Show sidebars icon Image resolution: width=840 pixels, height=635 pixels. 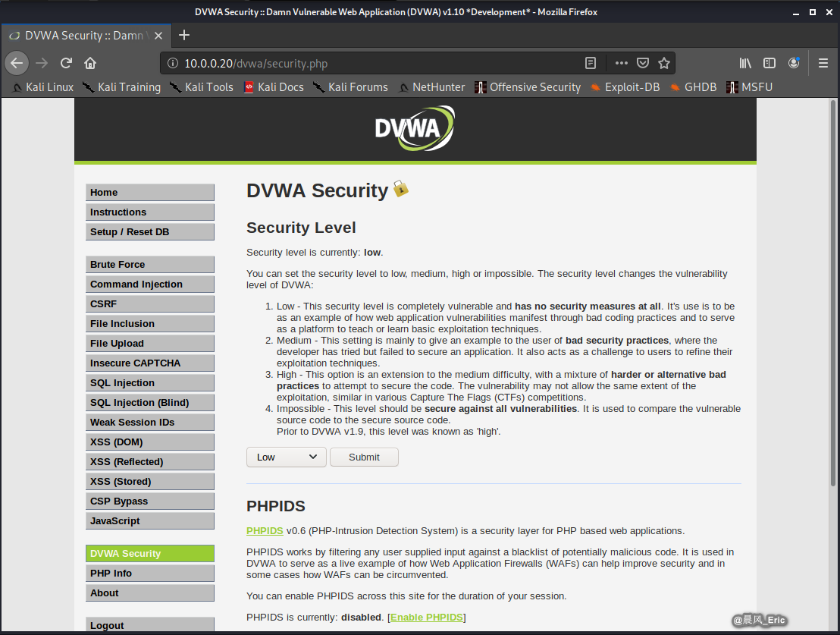tap(769, 63)
